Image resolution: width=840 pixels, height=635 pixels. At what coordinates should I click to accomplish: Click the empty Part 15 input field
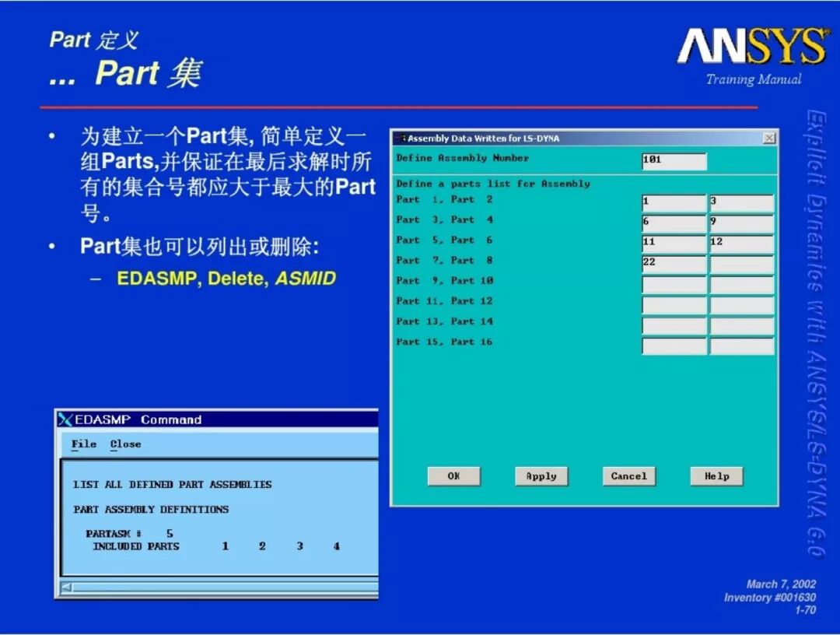coord(674,345)
